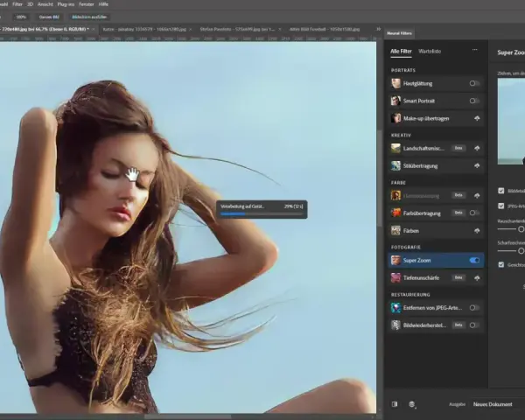The height and width of the screenshot is (420, 525).
Task: Disable the Super Zoom filter switch
Action: [x=474, y=260]
